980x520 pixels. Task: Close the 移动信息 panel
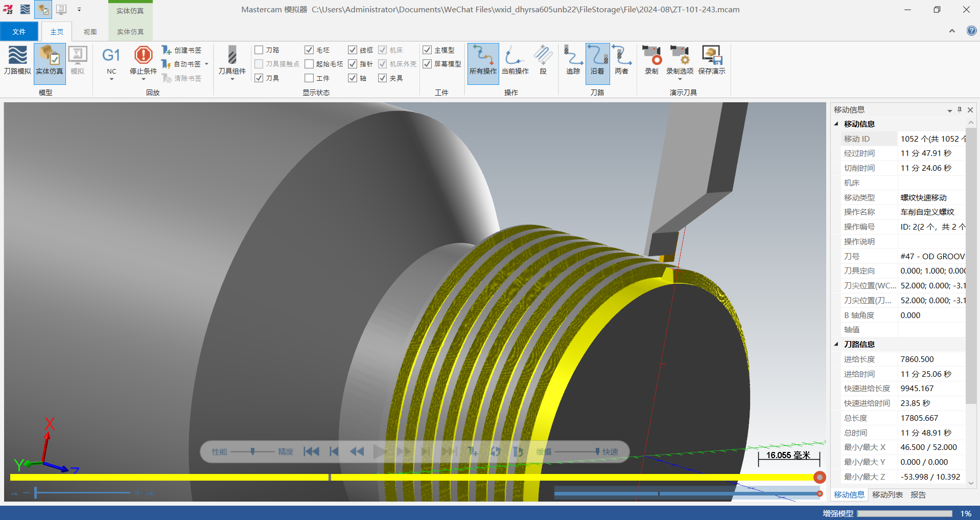tap(970, 110)
